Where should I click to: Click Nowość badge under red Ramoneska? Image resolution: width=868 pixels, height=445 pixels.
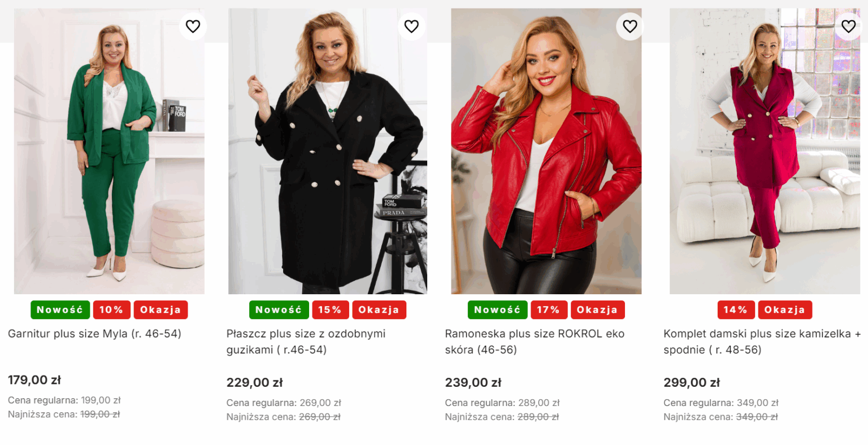[497, 310]
